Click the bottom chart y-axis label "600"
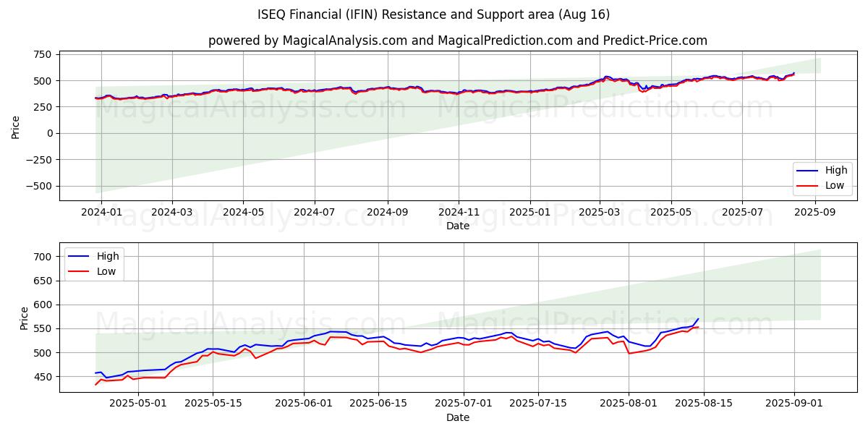Image resolution: width=868 pixels, height=434 pixels. point(42,305)
